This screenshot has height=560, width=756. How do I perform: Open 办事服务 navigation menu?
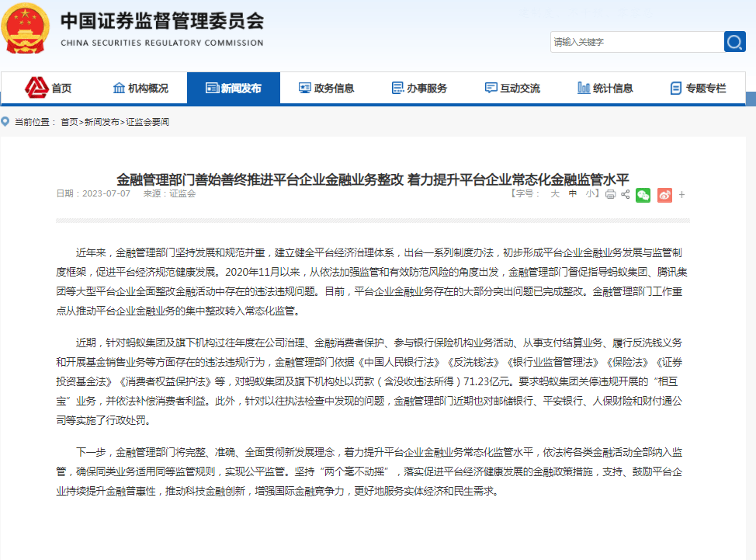[419, 89]
